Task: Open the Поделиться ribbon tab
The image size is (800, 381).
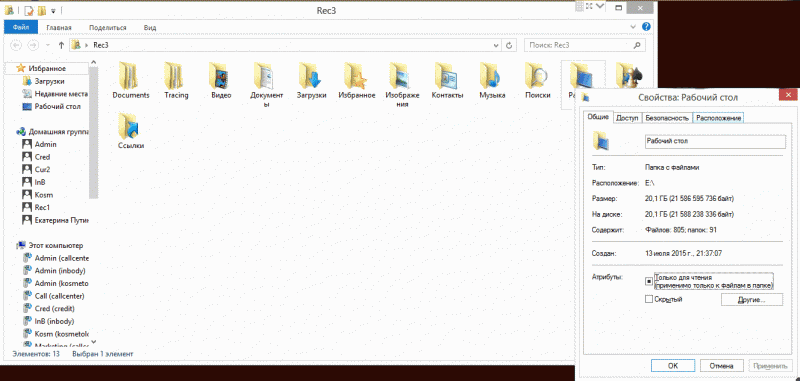Action: pyautogui.click(x=108, y=28)
